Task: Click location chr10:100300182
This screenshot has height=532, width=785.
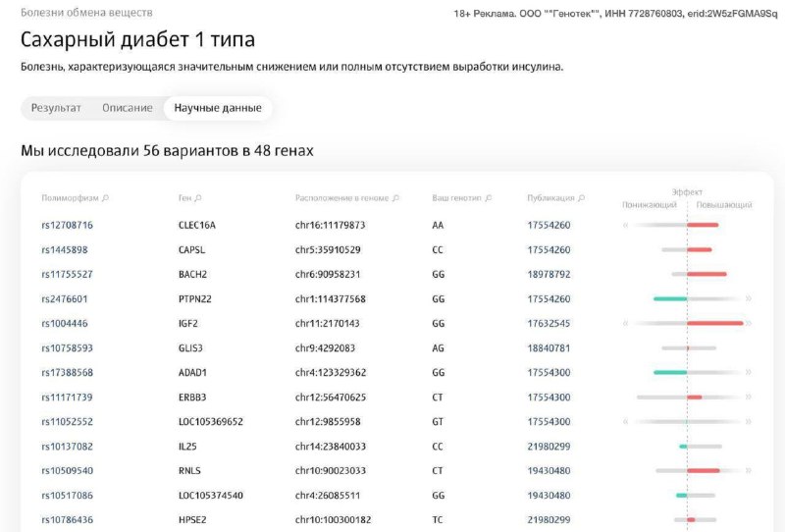Action: (333, 520)
